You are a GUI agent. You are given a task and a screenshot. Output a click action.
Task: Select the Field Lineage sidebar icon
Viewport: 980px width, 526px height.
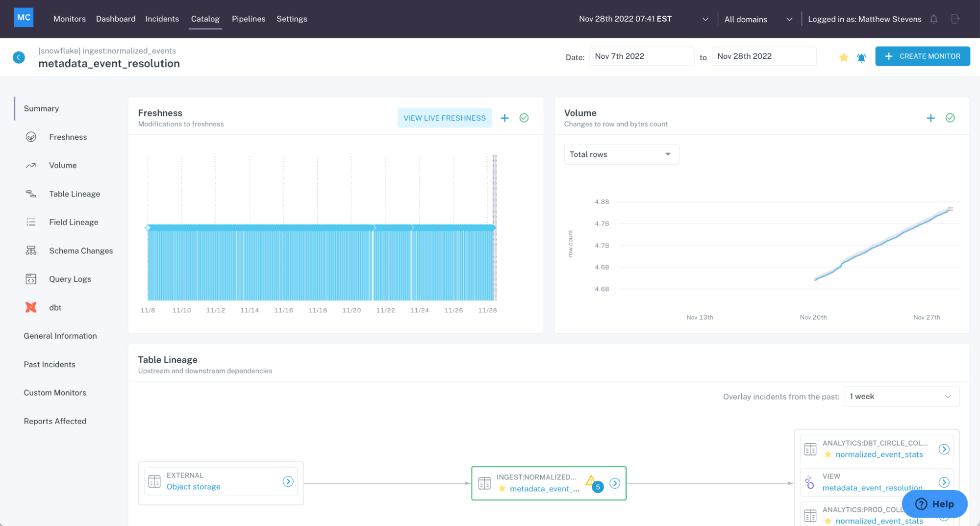click(x=31, y=222)
